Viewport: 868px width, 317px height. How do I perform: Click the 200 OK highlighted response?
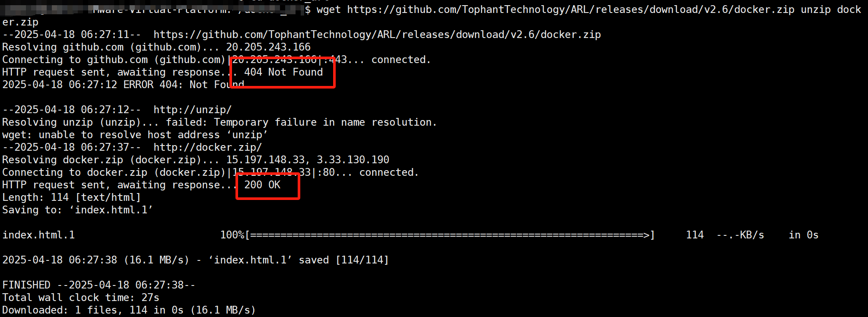pyautogui.click(x=262, y=185)
